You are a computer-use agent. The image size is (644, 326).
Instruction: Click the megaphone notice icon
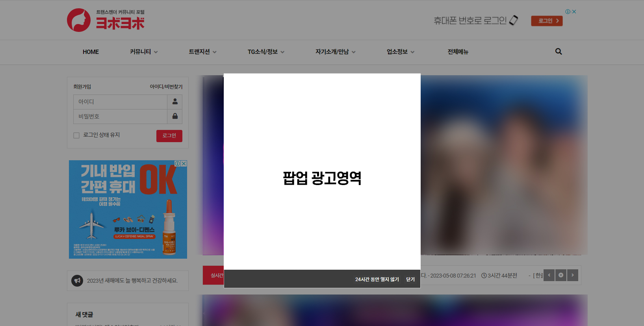coord(77,281)
